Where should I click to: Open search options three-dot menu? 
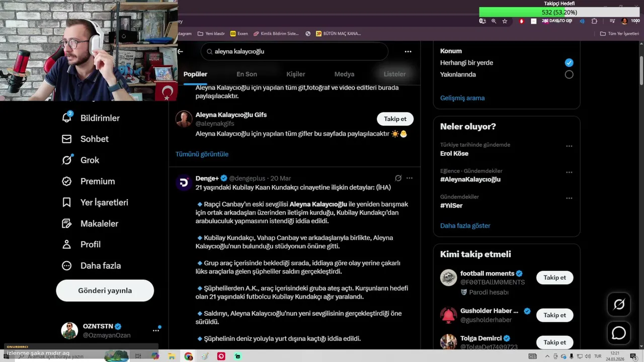point(408,51)
